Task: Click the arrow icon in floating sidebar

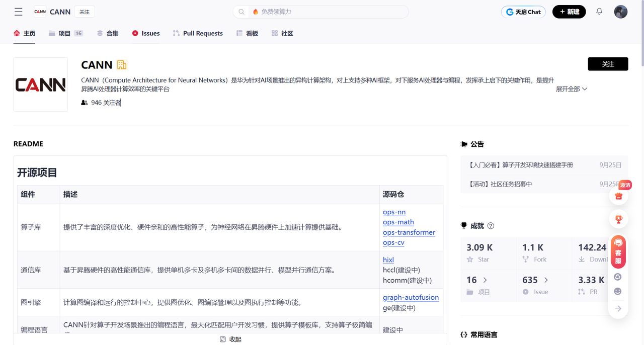Action: click(618, 308)
